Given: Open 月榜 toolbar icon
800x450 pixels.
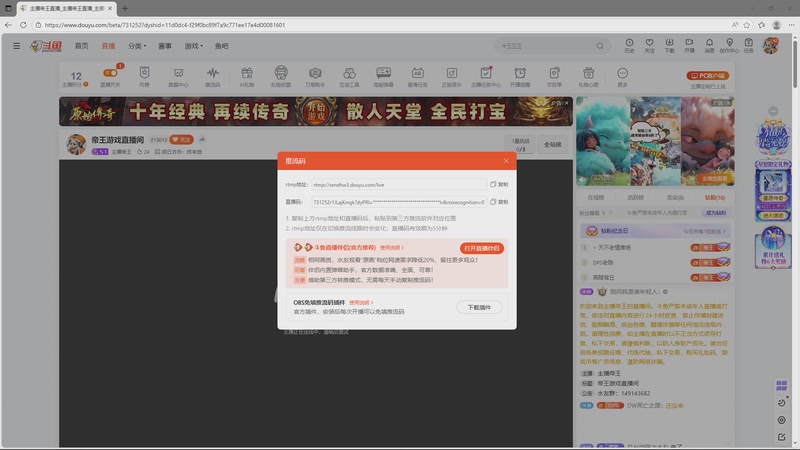Looking at the screenshot, I should (144, 77).
